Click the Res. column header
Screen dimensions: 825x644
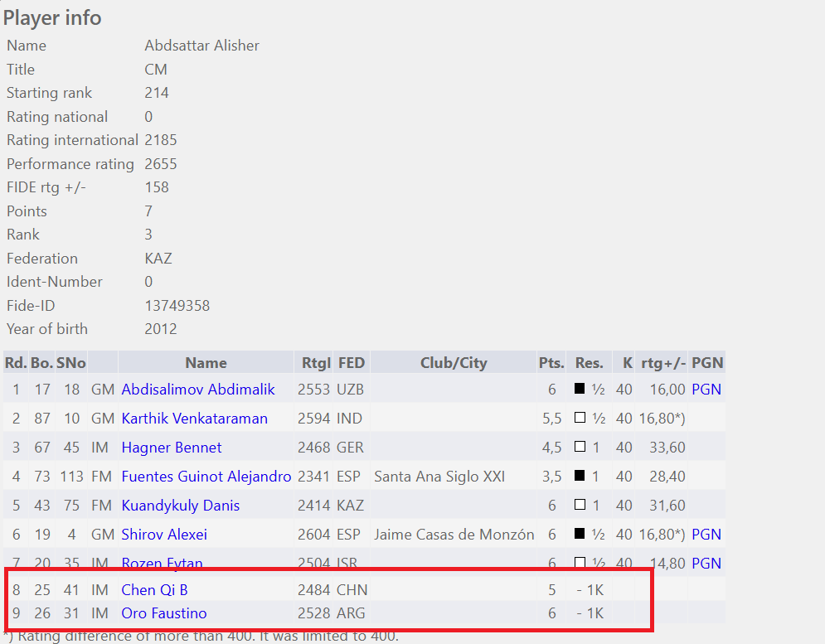click(590, 362)
